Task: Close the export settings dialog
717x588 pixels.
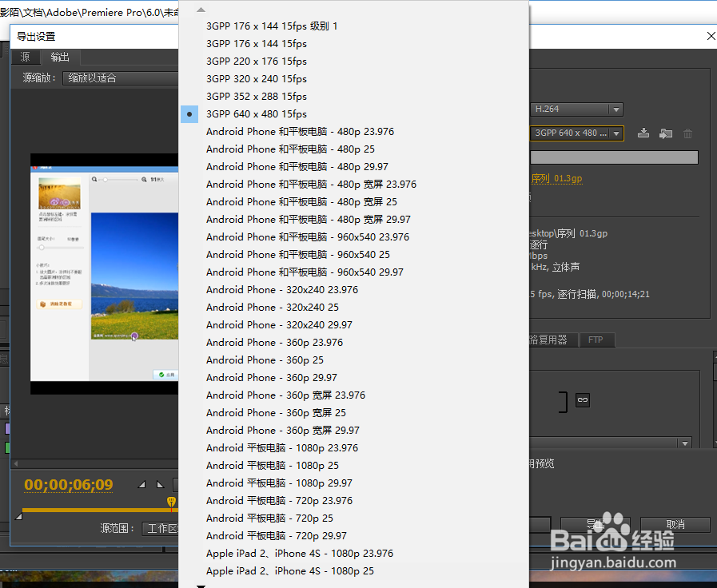Action: point(711,36)
